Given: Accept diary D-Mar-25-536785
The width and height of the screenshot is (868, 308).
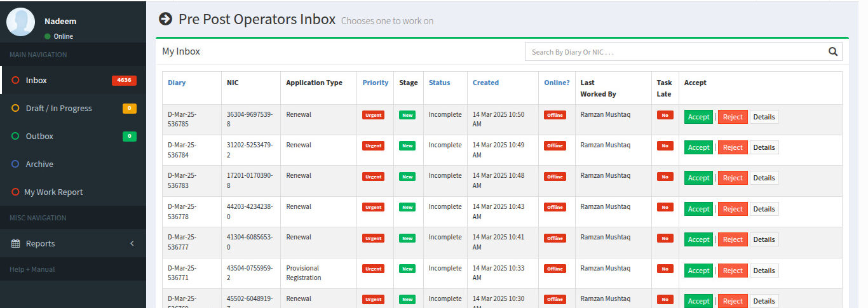Looking at the screenshot, I should 698,117.
